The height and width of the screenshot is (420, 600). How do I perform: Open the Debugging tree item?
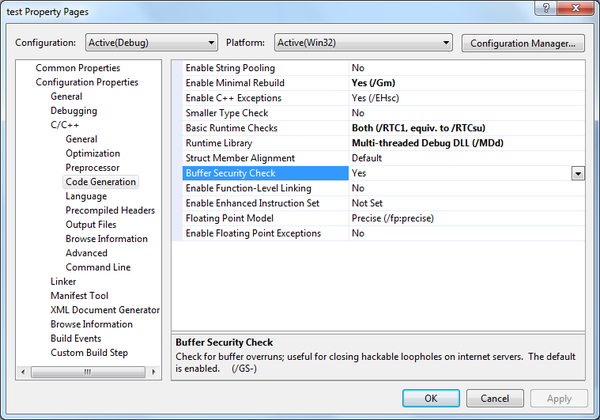click(x=74, y=111)
